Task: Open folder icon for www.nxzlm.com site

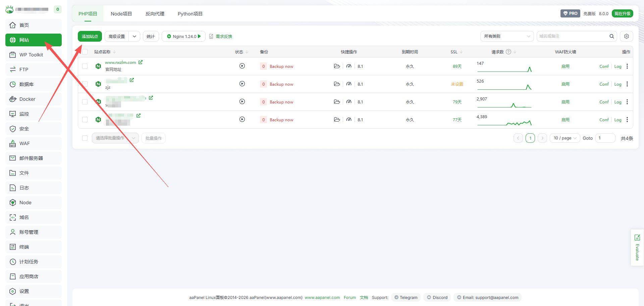Action: tap(337, 66)
